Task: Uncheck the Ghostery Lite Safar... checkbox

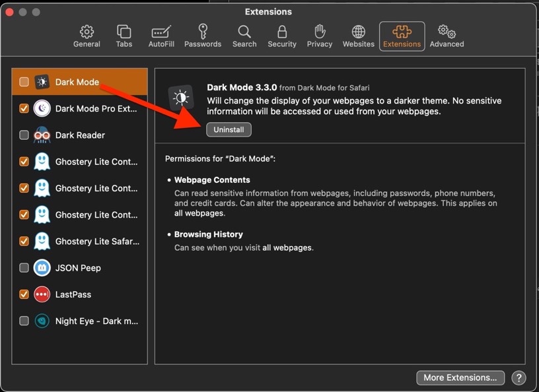Action: pyautogui.click(x=24, y=241)
